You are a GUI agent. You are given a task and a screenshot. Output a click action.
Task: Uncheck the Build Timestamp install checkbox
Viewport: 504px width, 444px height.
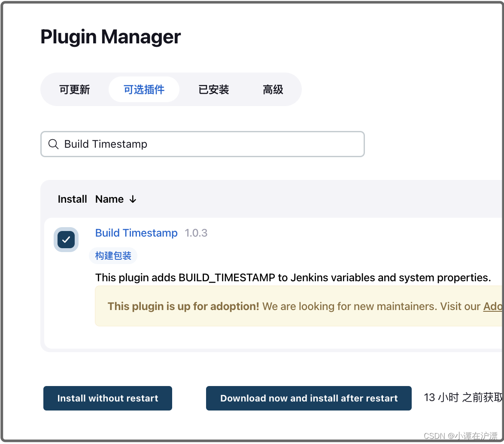[x=66, y=240]
